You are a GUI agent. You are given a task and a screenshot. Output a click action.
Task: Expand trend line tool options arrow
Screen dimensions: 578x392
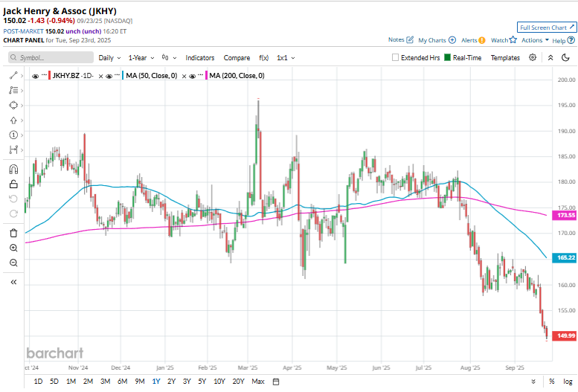point(22,76)
